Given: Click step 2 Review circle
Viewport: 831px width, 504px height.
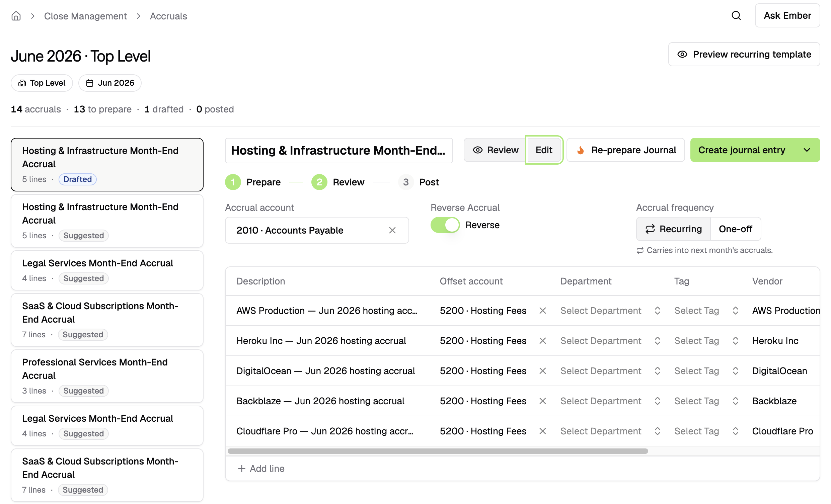Looking at the screenshot, I should 319,182.
